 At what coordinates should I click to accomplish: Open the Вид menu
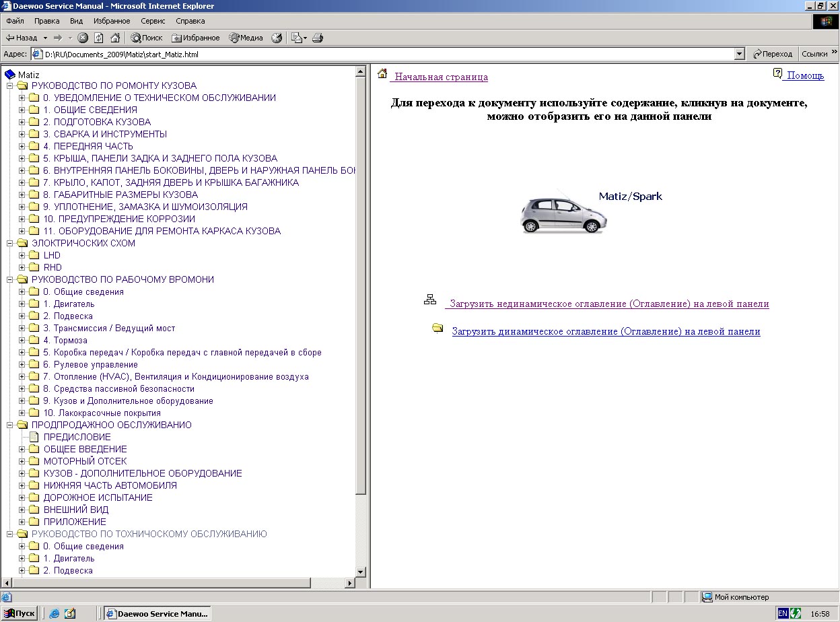pos(76,21)
